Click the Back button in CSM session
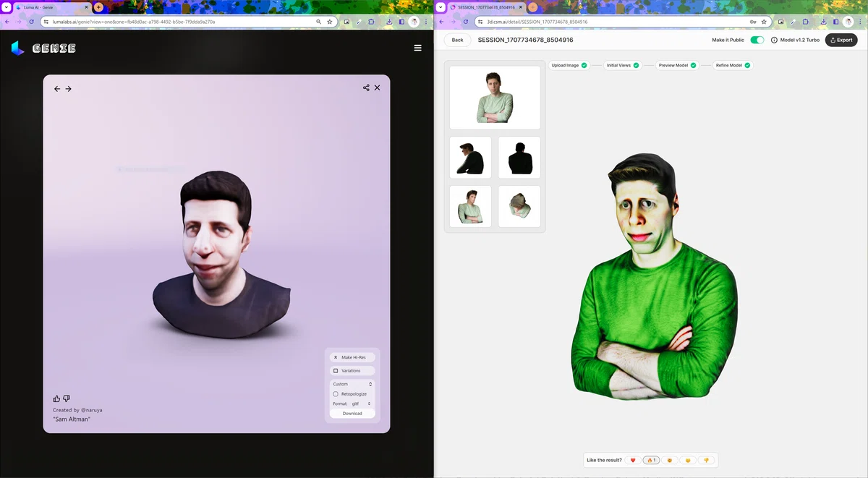Screen dimensions: 868x478 tap(457, 40)
